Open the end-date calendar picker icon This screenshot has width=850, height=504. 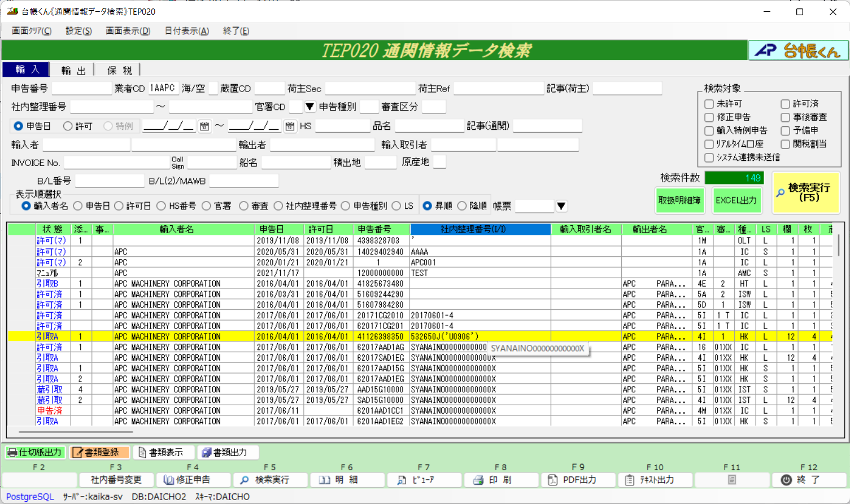point(290,126)
